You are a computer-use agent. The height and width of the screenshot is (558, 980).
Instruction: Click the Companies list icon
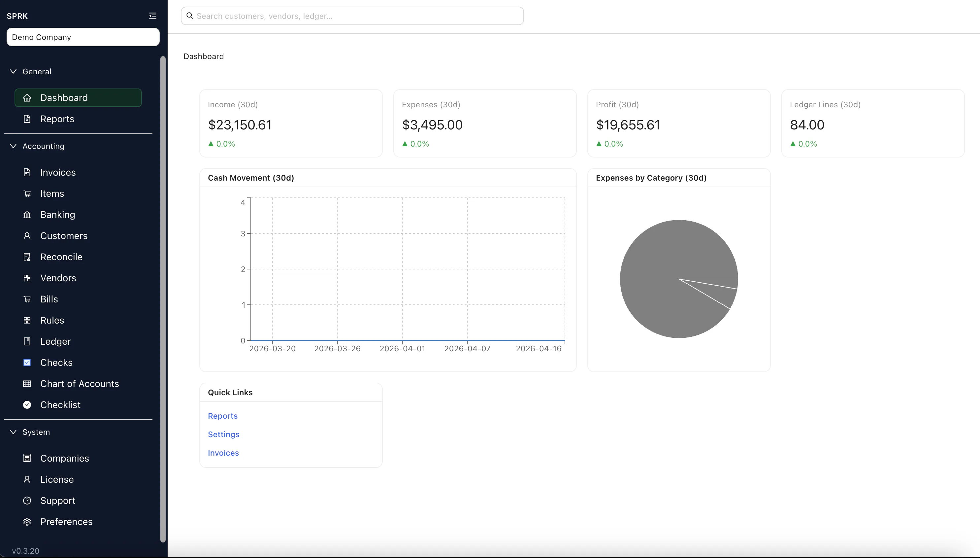pyautogui.click(x=27, y=458)
